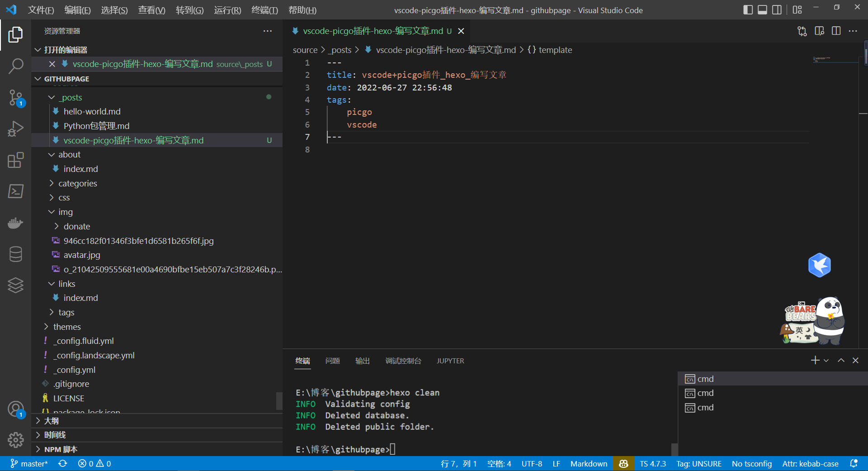The width and height of the screenshot is (868, 471).
Task: Collapse the about folder
Action: pyautogui.click(x=157, y=154)
